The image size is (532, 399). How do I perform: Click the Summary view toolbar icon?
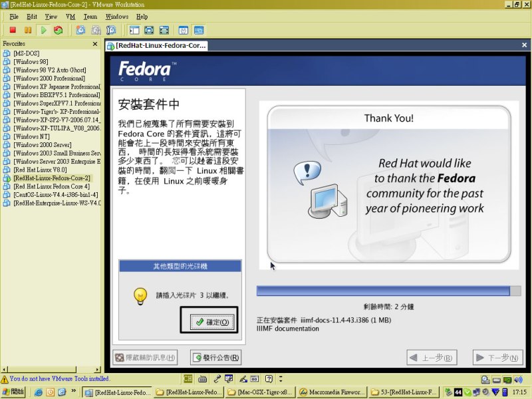coord(184,30)
